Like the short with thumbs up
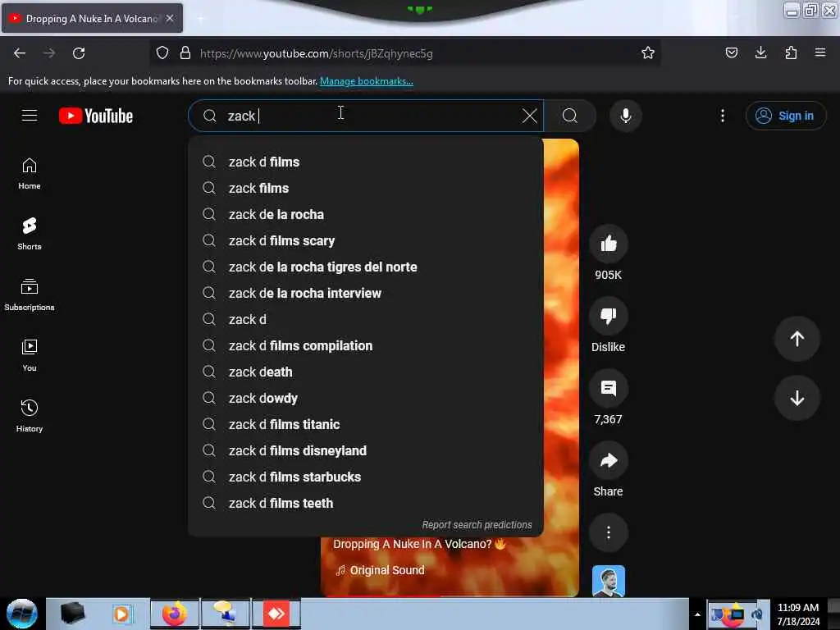Viewport: 840px width, 630px height. pyautogui.click(x=608, y=244)
